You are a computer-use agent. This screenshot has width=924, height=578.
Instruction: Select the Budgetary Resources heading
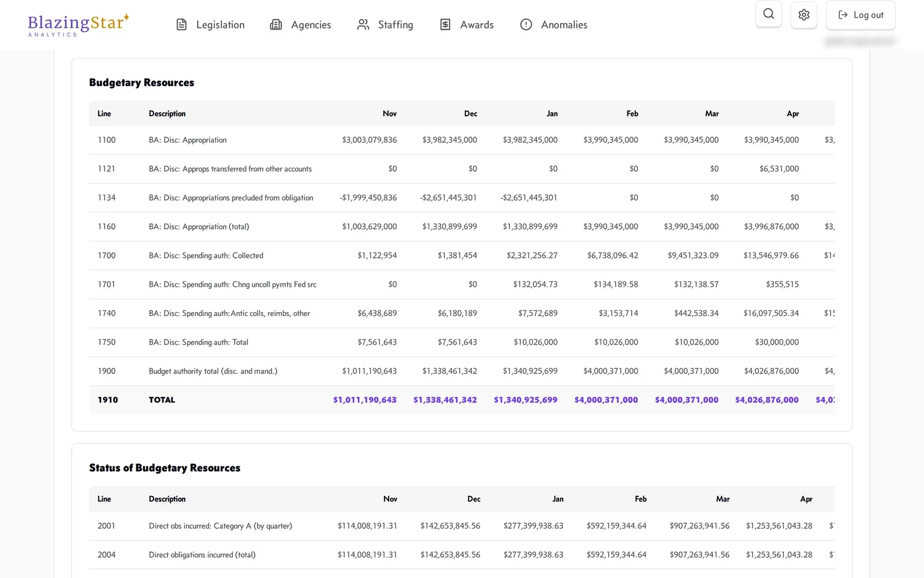coord(141,83)
